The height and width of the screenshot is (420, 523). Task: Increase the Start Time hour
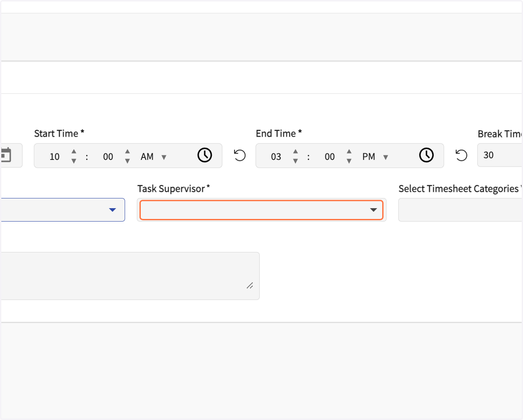click(x=74, y=151)
